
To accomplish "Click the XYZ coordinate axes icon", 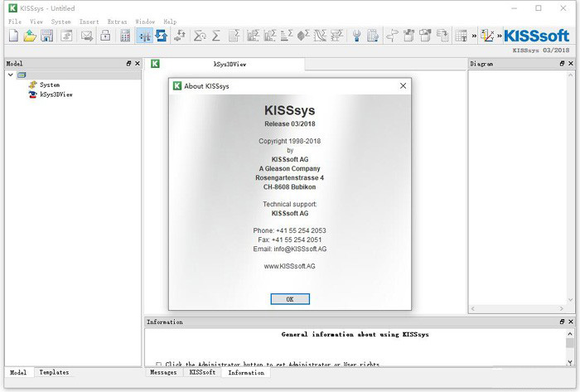I will tap(487, 36).
